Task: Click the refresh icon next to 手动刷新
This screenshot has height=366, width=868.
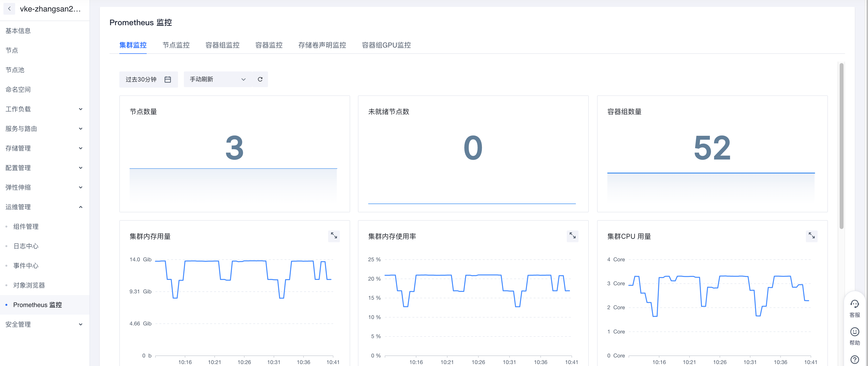Action: tap(260, 79)
